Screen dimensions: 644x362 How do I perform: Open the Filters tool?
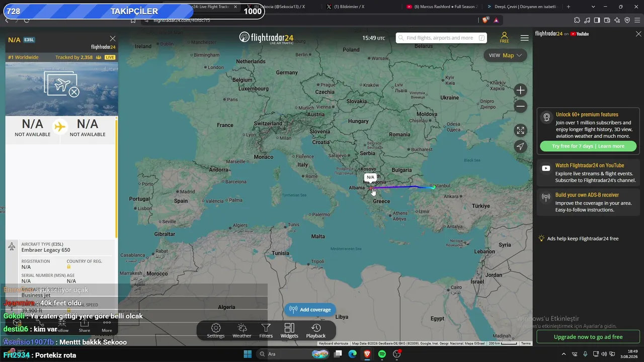pyautogui.click(x=266, y=331)
